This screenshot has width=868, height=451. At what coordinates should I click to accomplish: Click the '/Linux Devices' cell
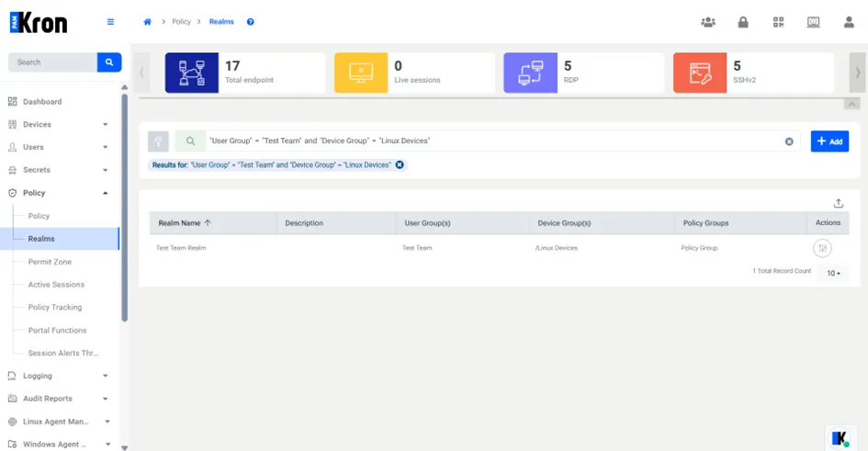(557, 248)
